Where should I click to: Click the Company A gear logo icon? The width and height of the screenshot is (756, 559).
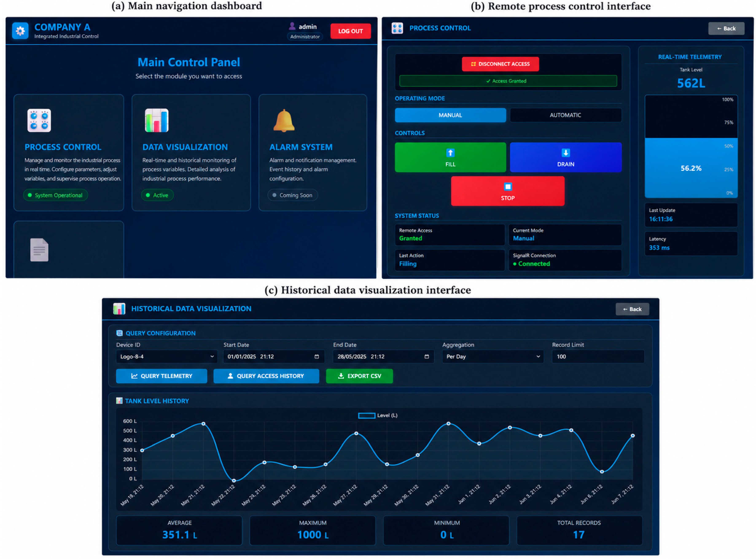tap(20, 31)
